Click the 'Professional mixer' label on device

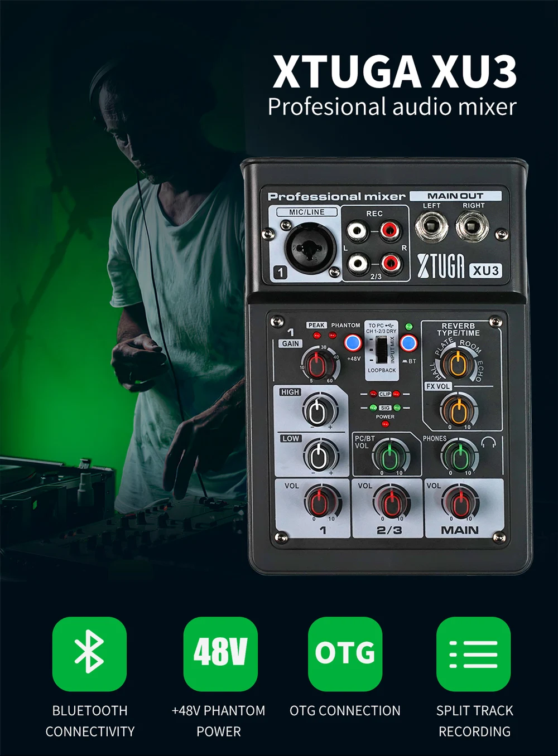(x=336, y=196)
